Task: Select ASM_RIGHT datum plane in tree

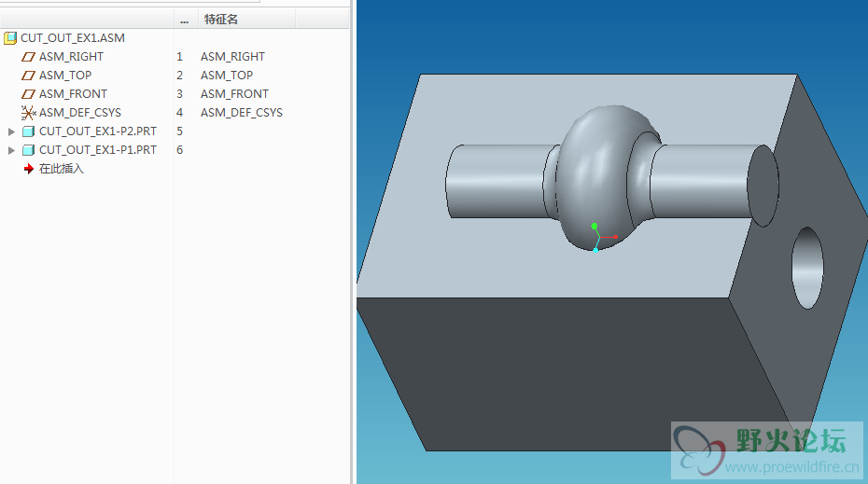Action: (x=71, y=57)
